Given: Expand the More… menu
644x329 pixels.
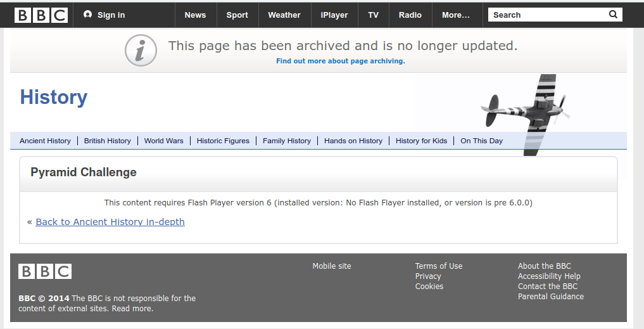Looking at the screenshot, I should point(455,15).
